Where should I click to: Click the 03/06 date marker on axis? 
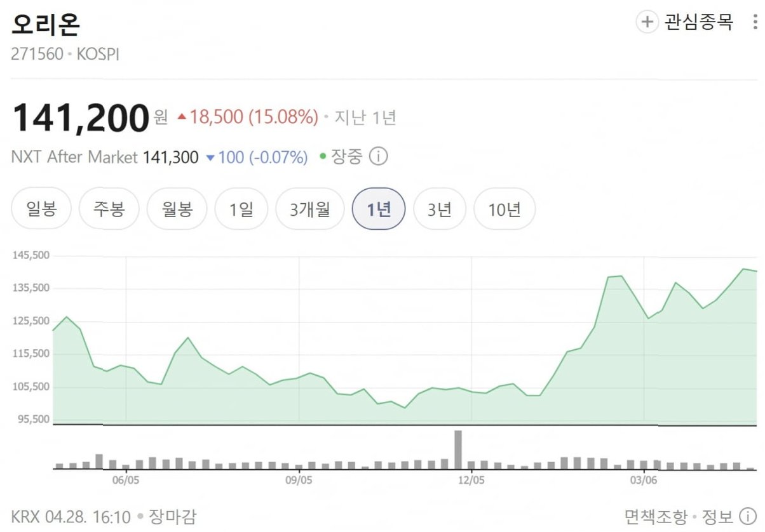(644, 480)
